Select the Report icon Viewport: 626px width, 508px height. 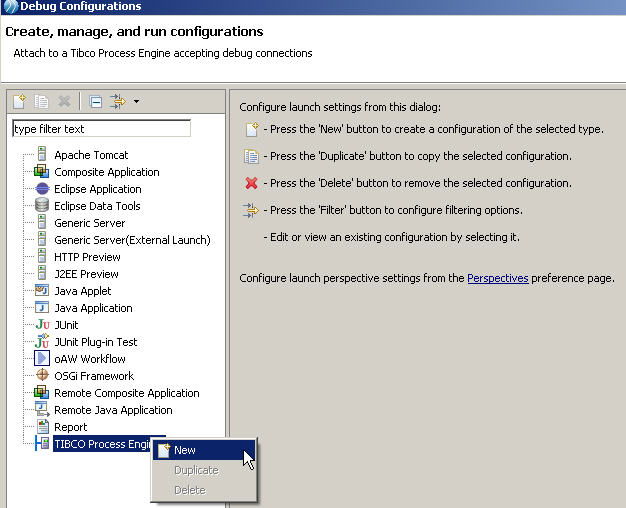43,427
